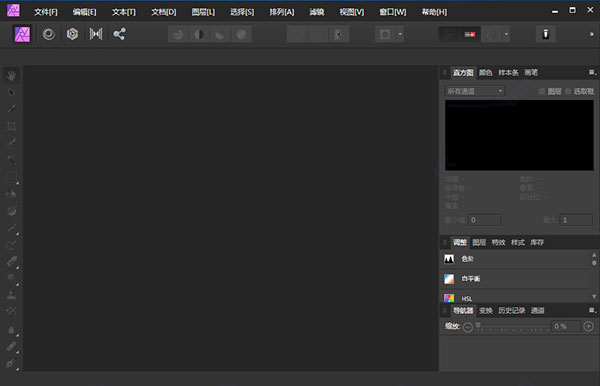Switch to the 画笔 tab
The height and width of the screenshot is (386, 600).
click(x=531, y=73)
